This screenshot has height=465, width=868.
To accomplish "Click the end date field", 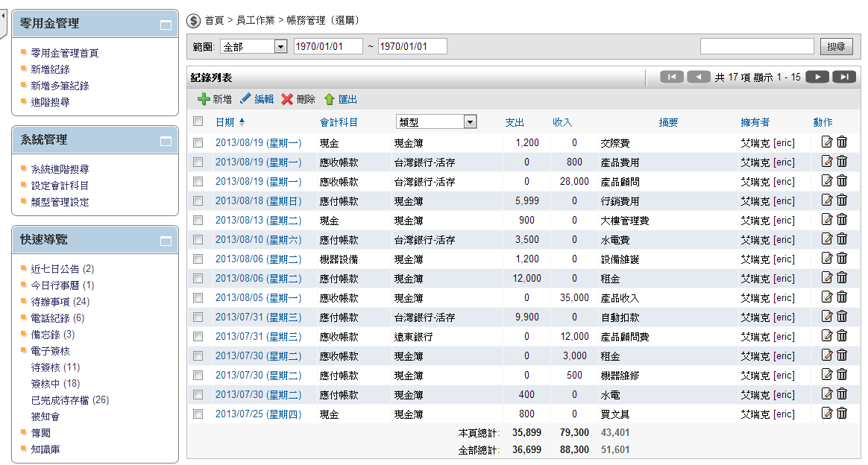I will pyautogui.click(x=412, y=46).
